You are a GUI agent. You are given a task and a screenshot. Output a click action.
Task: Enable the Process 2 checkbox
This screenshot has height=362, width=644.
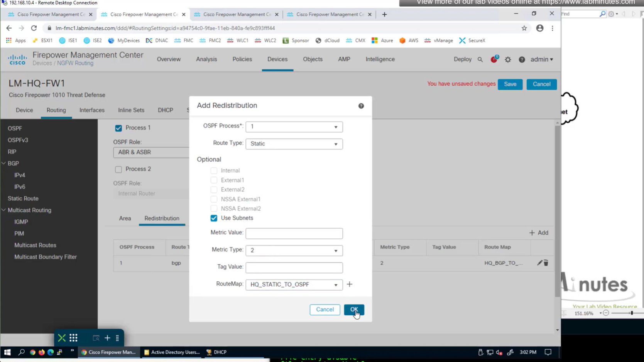pyautogui.click(x=118, y=169)
